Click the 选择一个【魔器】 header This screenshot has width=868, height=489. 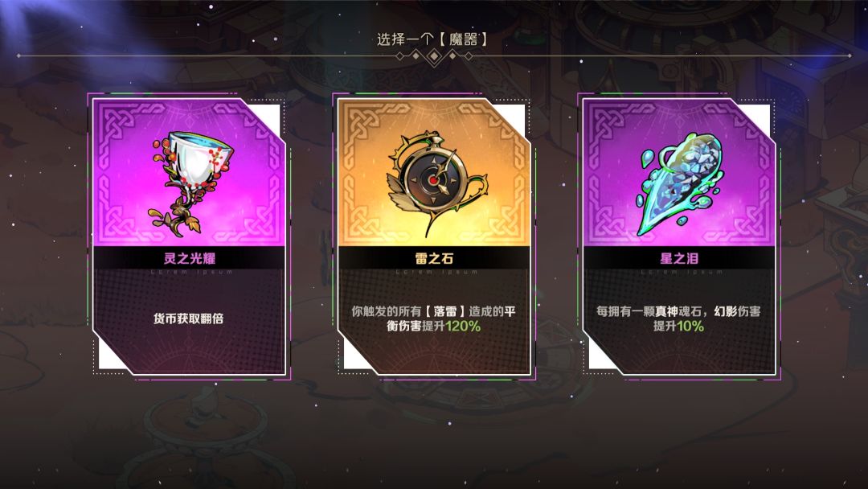click(x=432, y=39)
